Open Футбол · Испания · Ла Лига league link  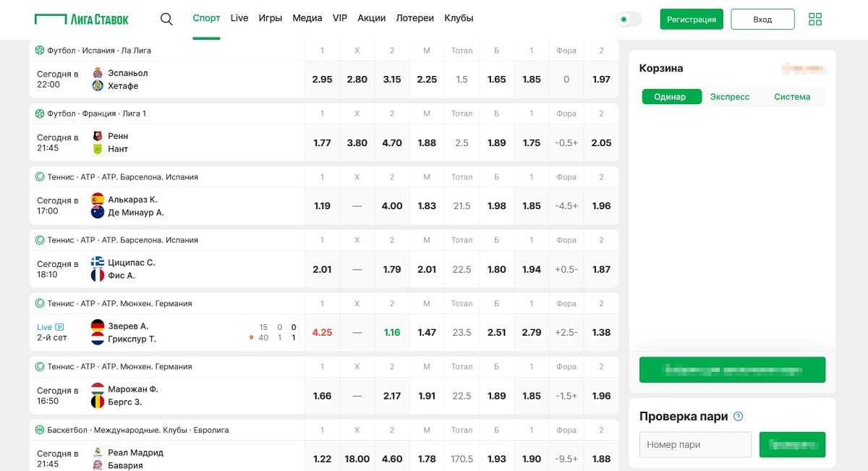click(x=99, y=51)
